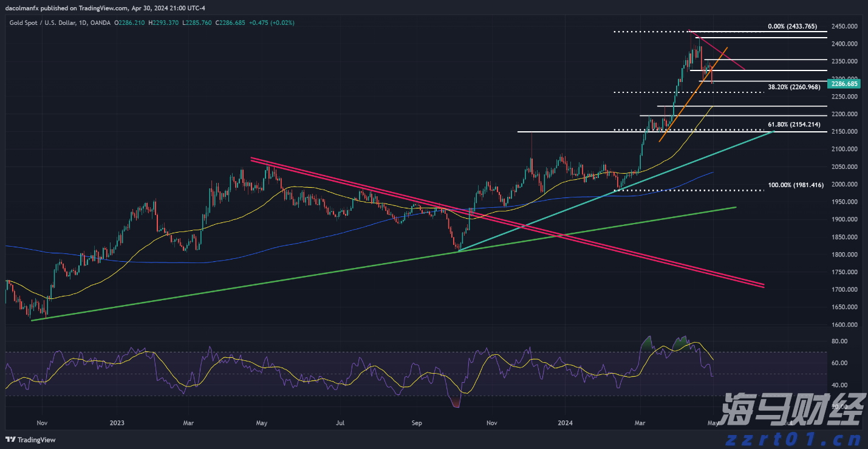Click the teal current price tag 2286.685
The width and height of the screenshot is (868, 449).
[844, 84]
